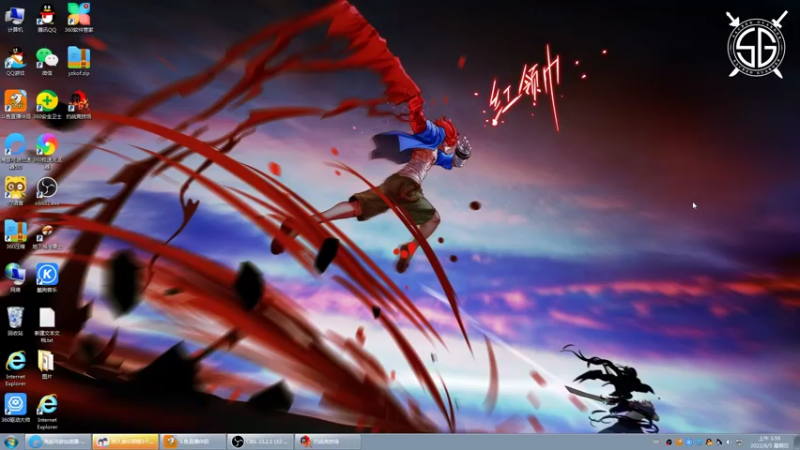The image size is (800, 450).
Task: Switch to the live-streaming taskbar window
Action: (x=193, y=442)
